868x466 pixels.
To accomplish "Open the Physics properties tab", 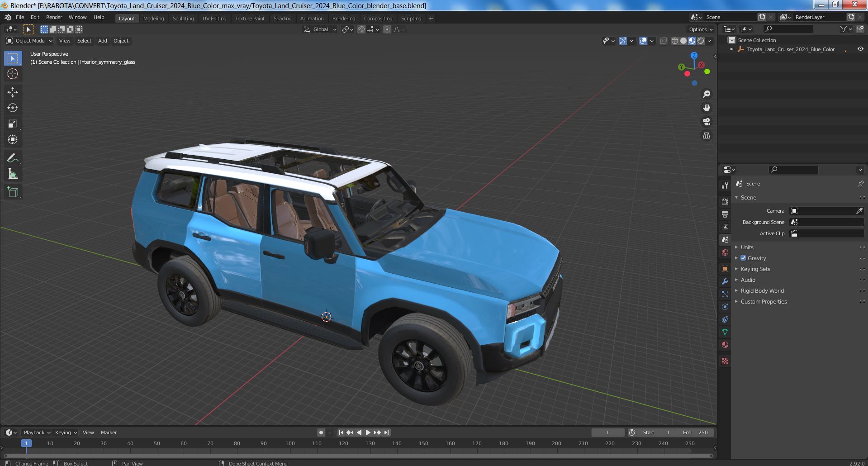I will (x=725, y=307).
